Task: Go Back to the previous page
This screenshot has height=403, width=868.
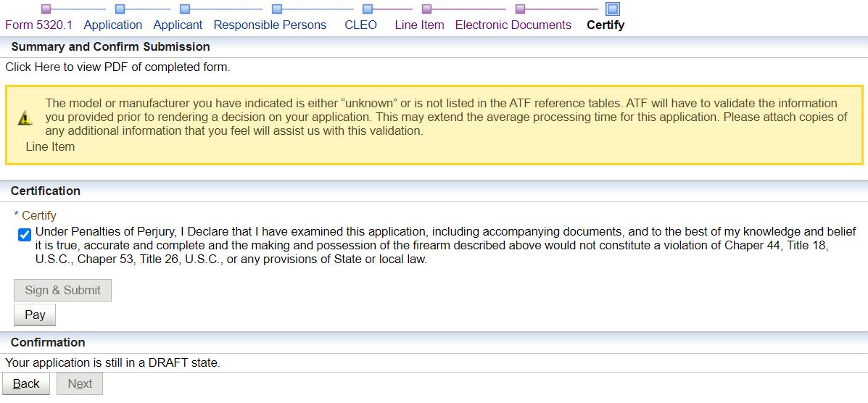Action: click(x=26, y=383)
